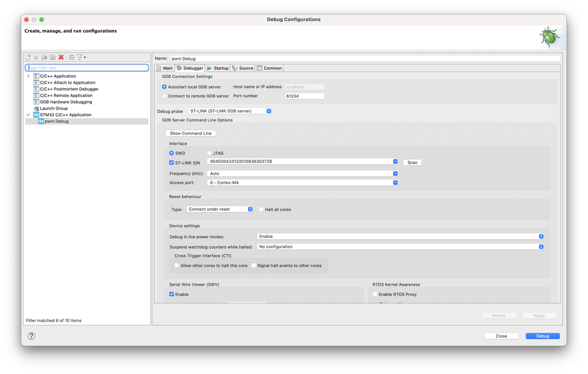Image resolution: width=588 pixels, height=374 pixels.
Task: Delete the selected launch configuration
Action: point(61,57)
